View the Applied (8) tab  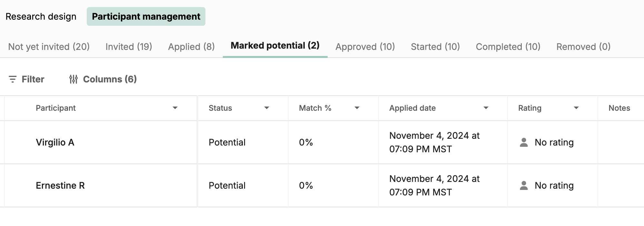[x=191, y=47]
